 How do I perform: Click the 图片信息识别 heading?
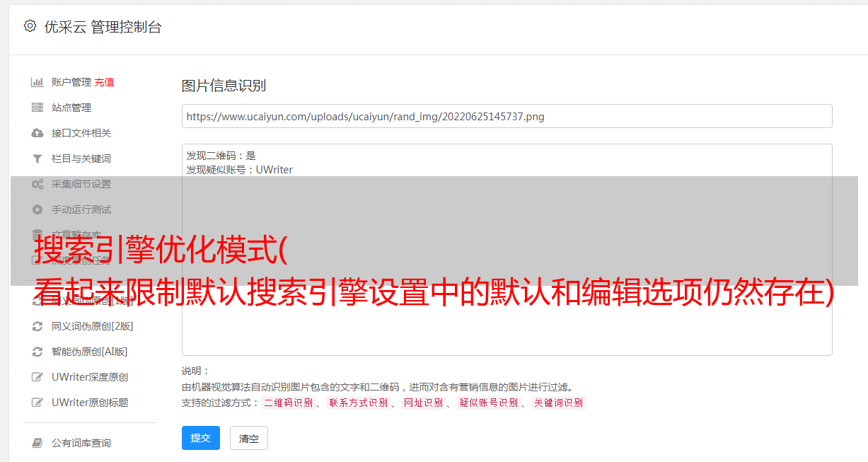(224, 86)
